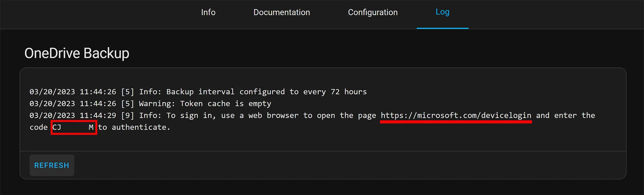Click the OneDrive Backup heading
644x195 pixels.
click(x=77, y=53)
